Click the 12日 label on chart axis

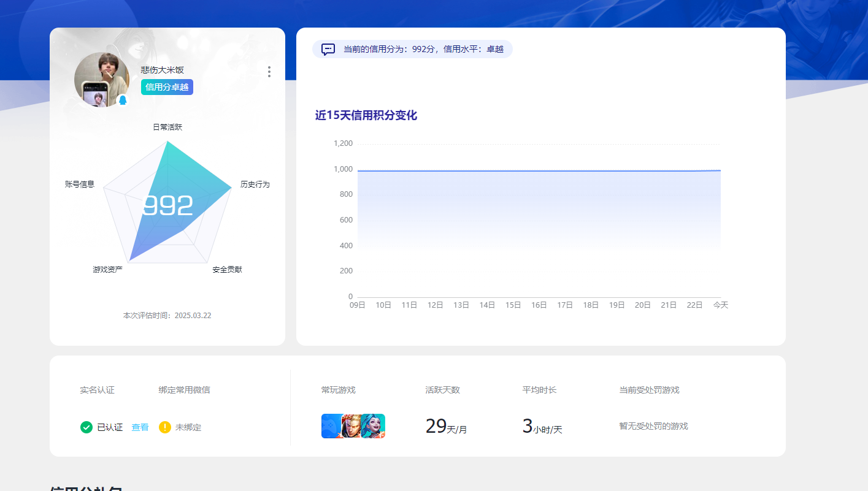click(x=435, y=305)
